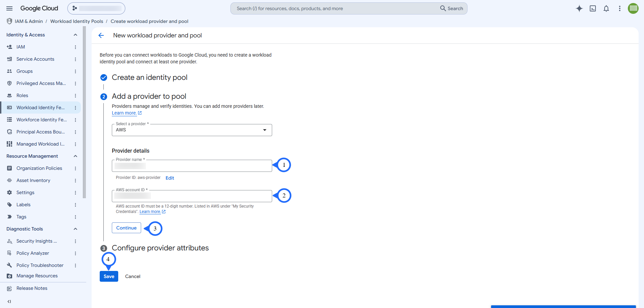Go back using the arrow beside the page title

click(x=101, y=35)
